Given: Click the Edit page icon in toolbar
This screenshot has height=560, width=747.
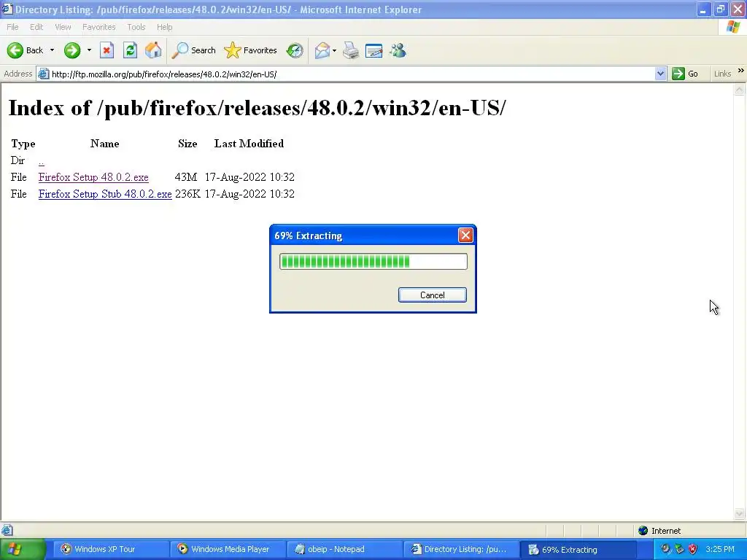Looking at the screenshot, I should [374, 50].
